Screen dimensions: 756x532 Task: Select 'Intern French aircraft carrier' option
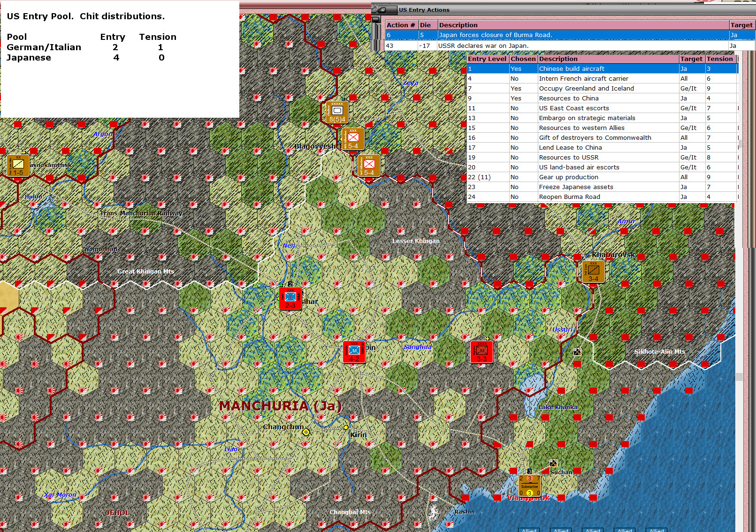coord(602,78)
